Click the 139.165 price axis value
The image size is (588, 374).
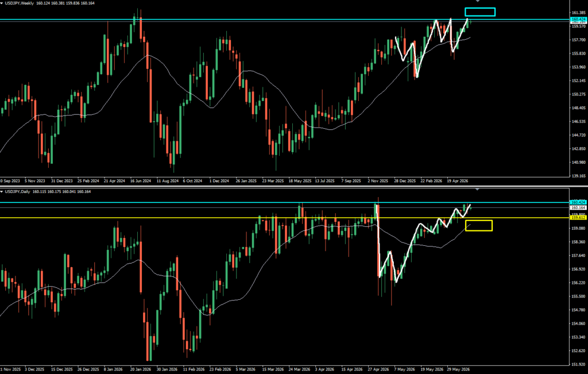[x=579, y=176]
